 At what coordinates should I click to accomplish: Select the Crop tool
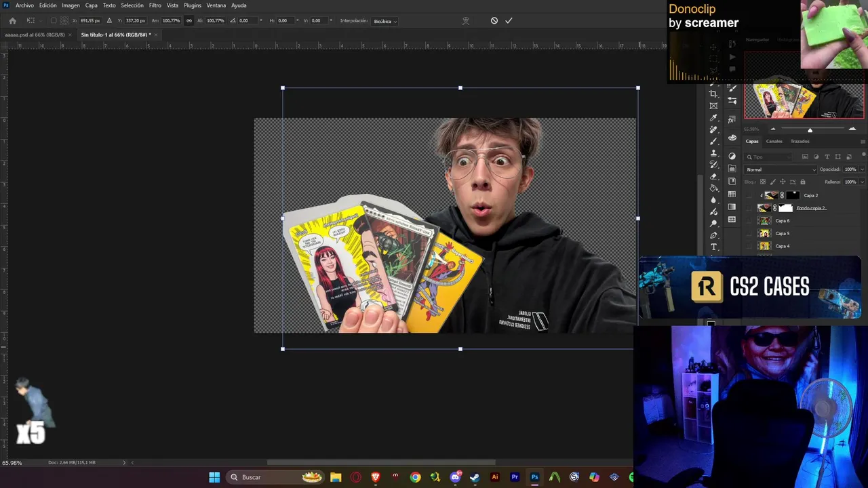[x=713, y=94]
